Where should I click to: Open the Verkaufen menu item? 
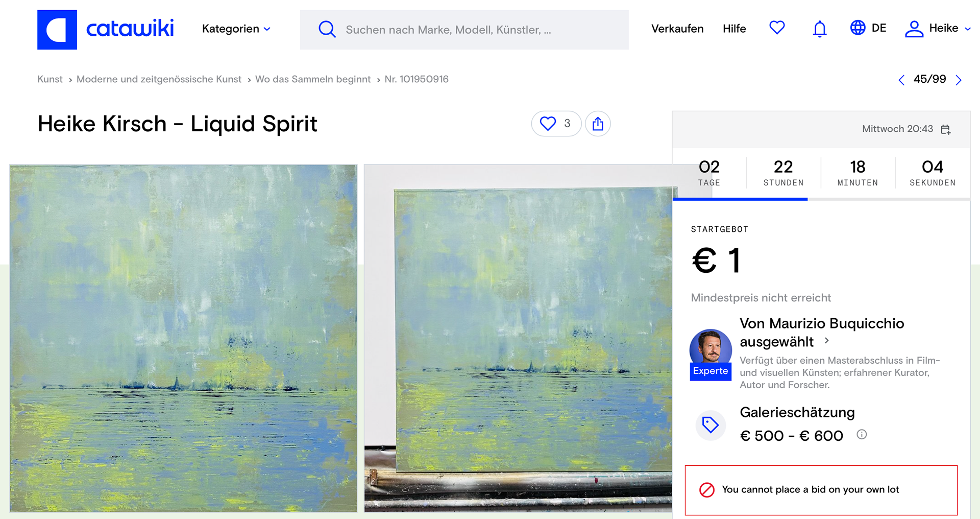[677, 29]
